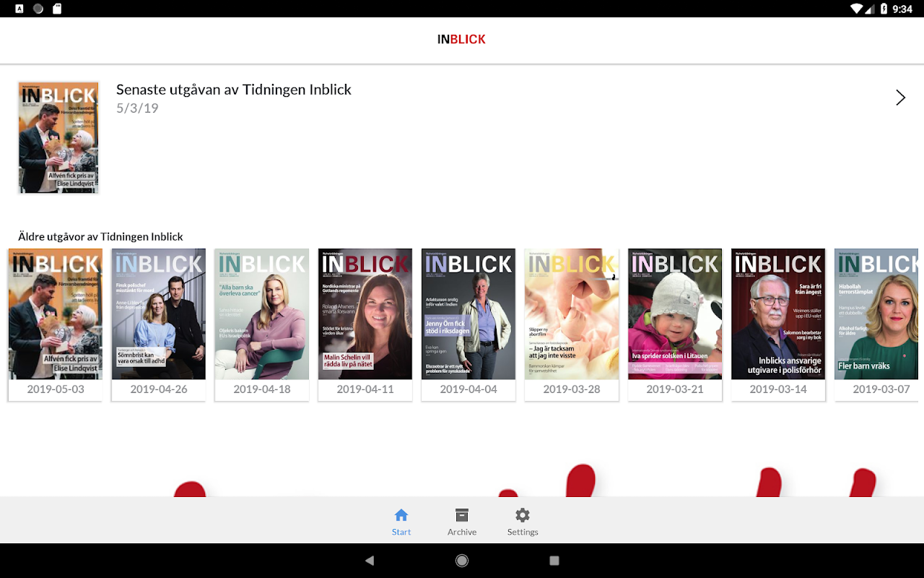
Task: Click the 5/3/19 date text
Action: pyautogui.click(x=137, y=108)
